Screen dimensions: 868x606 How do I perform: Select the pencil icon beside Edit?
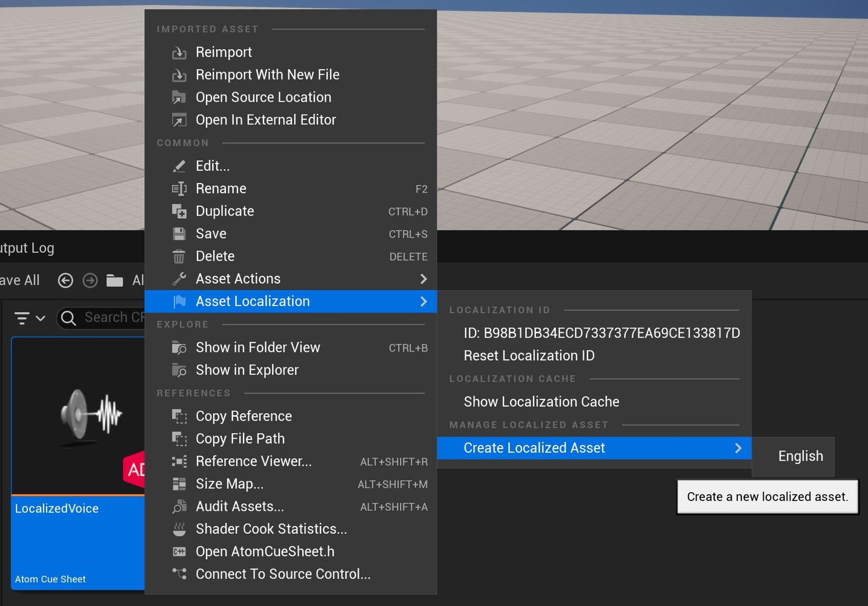click(x=179, y=165)
